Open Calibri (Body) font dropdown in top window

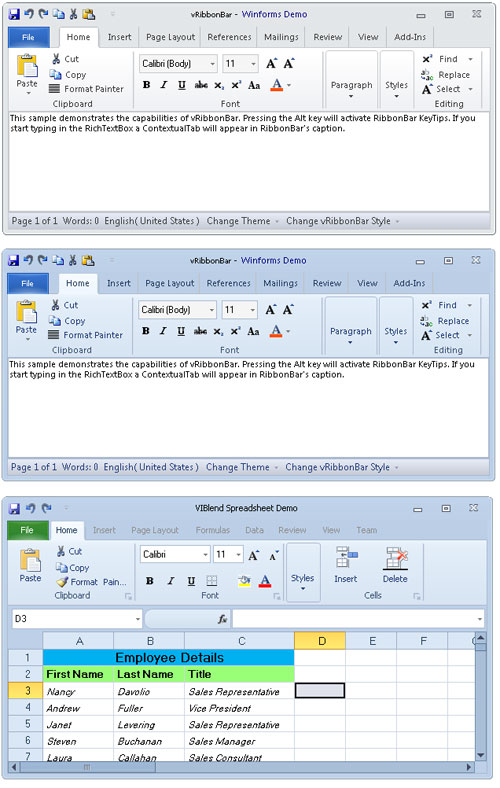tap(213, 64)
